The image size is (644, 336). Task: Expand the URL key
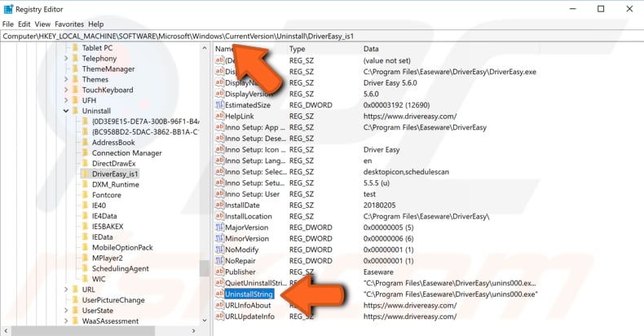[x=66, y=290]
